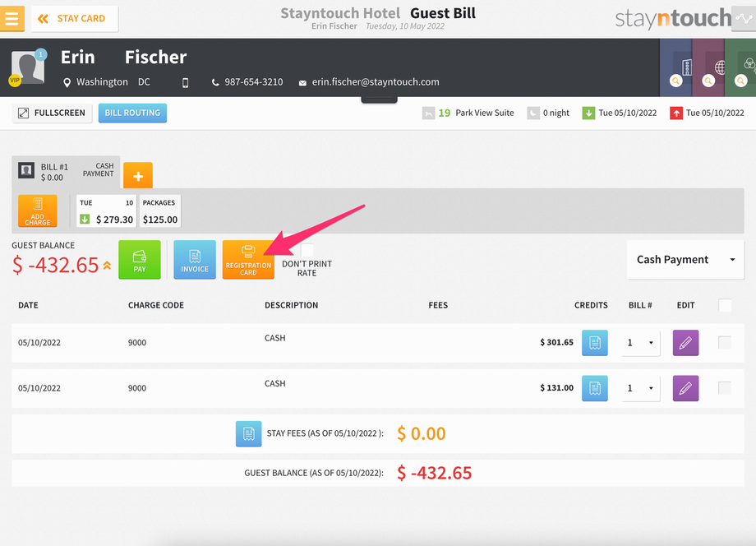Click the VIP badge on avatar
This screenshot has height=546, width=756.
15,80
